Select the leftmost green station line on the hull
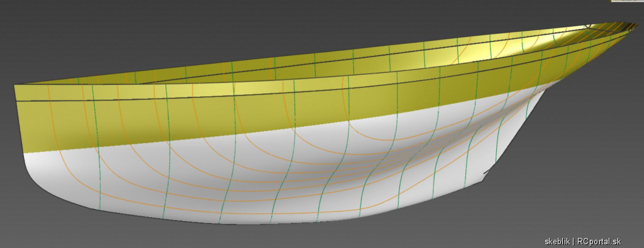 click(x=96, y=148)
